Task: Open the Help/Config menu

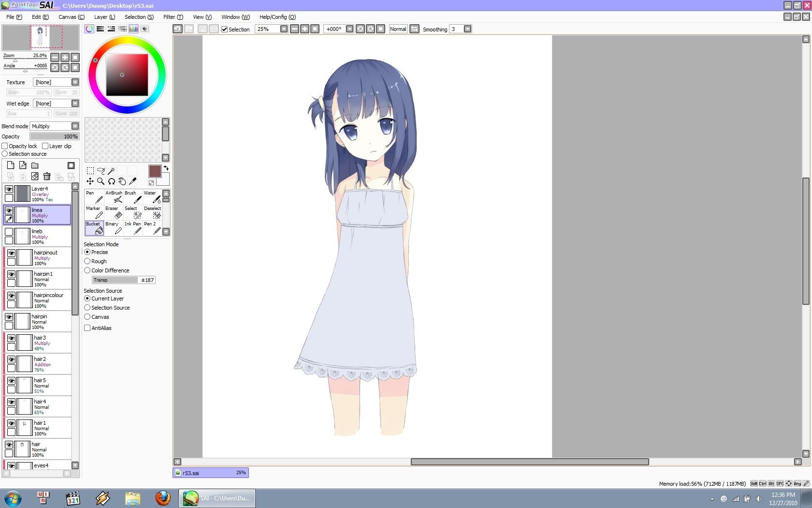Action: click(x=277, y=17)
